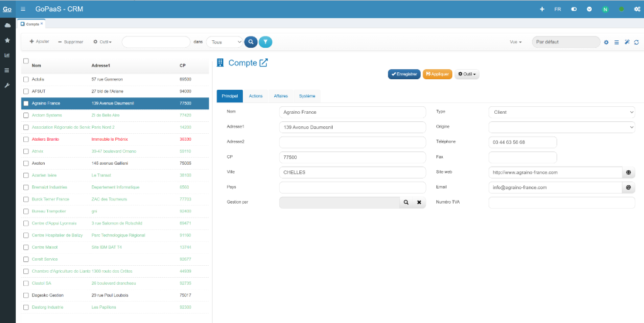Click the refresh icon beside view settings
The image size is (644, 323).
tap(636, 42)
